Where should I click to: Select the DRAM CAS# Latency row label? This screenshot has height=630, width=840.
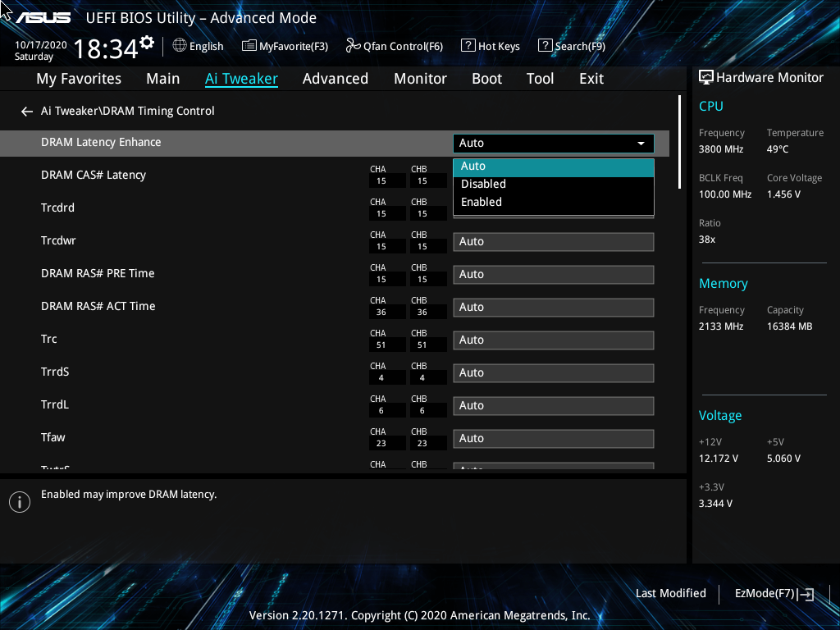pyautogui.click(x=94, y=176)
